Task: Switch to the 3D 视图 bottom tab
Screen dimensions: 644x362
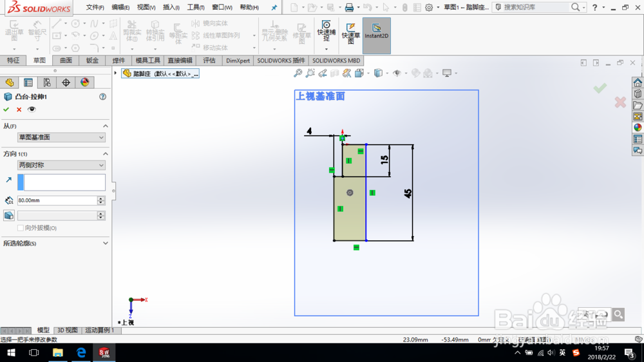Action: (x=68, y=330)
